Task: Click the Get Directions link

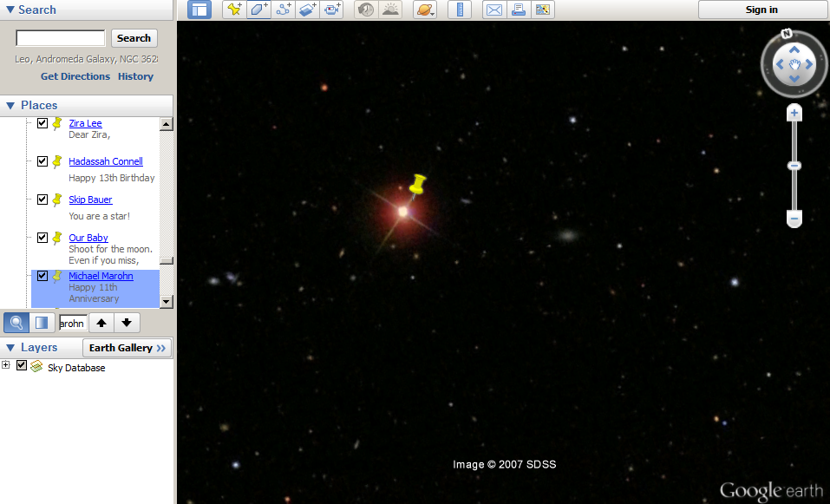Action: pyautogui.click(x=75, y=76)
